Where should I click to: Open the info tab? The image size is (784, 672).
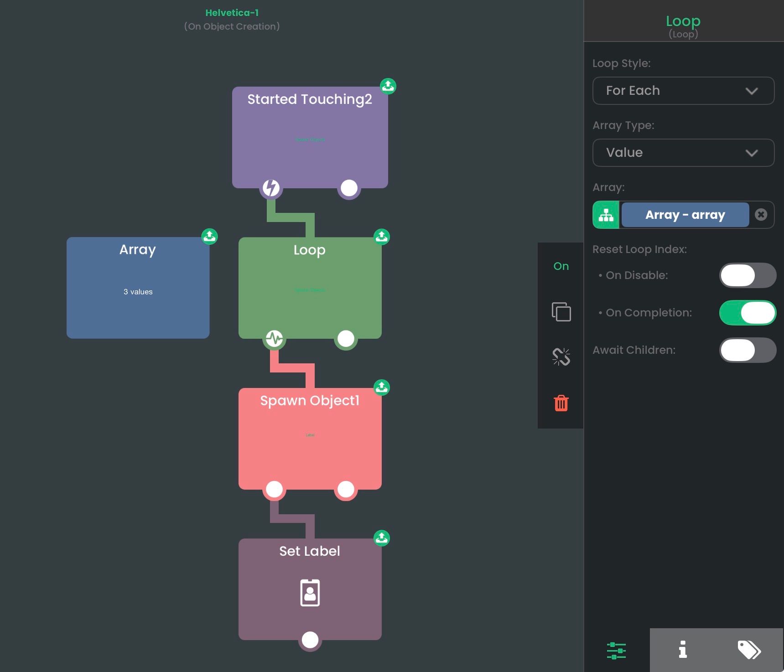click(x=683, y=650)
